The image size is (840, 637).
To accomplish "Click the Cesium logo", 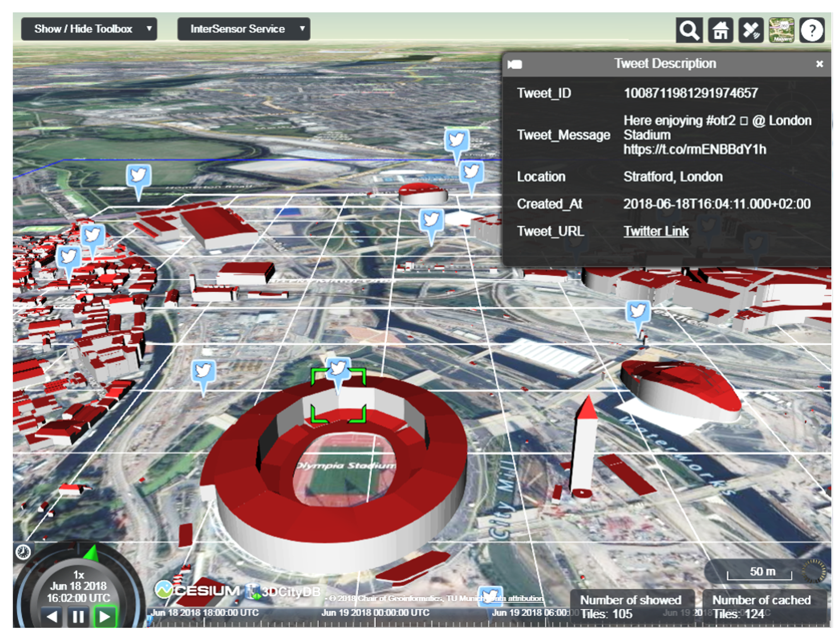I will point(197,590).
